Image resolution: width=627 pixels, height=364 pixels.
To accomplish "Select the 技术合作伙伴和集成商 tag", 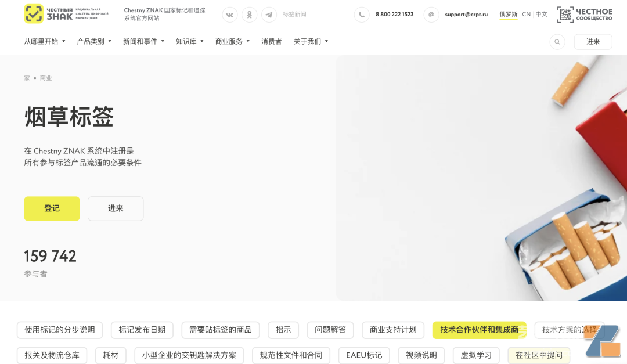I will coord(479,330).
